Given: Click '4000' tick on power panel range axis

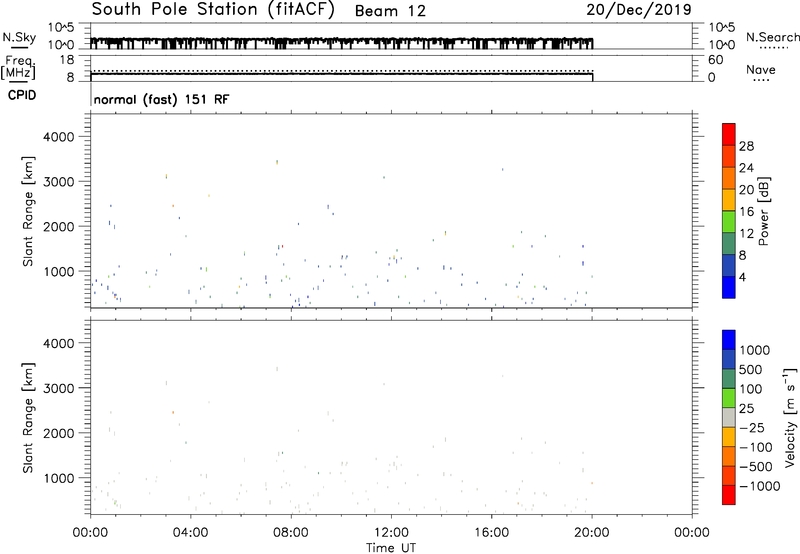Looking at the screenshot, I should 58,137.
